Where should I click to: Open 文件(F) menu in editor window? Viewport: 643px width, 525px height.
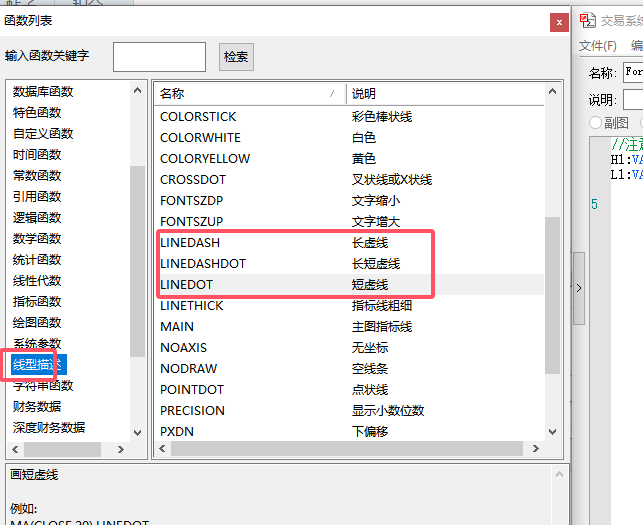(x=597, y=46)
